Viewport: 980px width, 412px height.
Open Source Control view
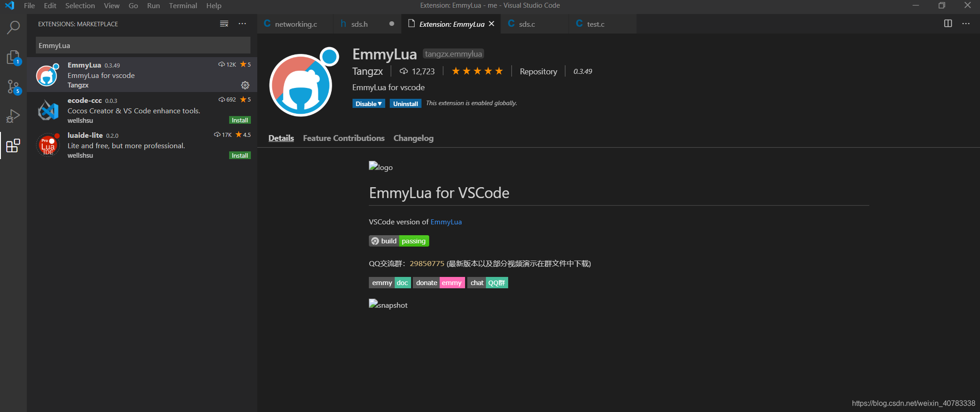(x=13, y=87)
